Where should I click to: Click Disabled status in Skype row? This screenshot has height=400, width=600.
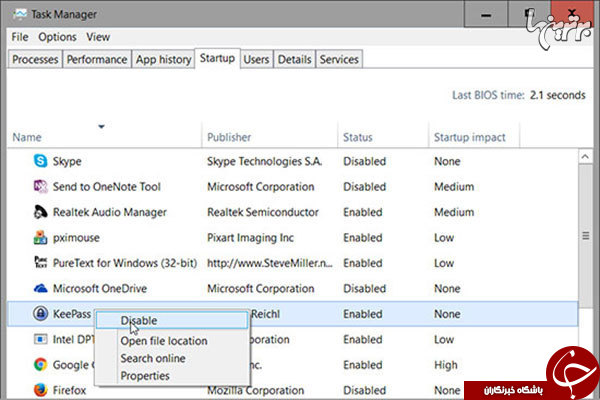364,161
